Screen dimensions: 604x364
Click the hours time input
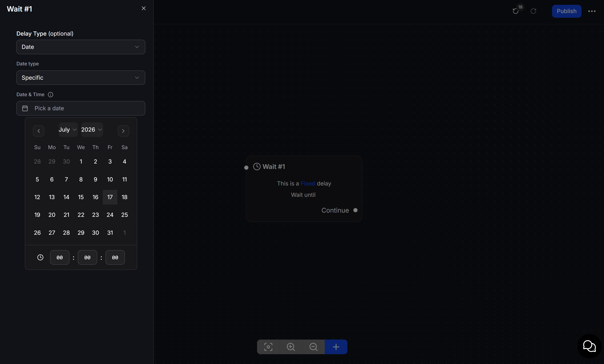click(60, 257)
